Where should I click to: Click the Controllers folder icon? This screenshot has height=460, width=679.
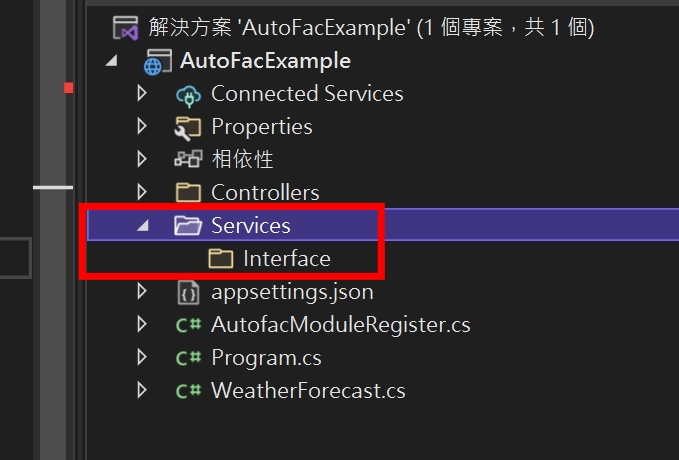point(188,192)
